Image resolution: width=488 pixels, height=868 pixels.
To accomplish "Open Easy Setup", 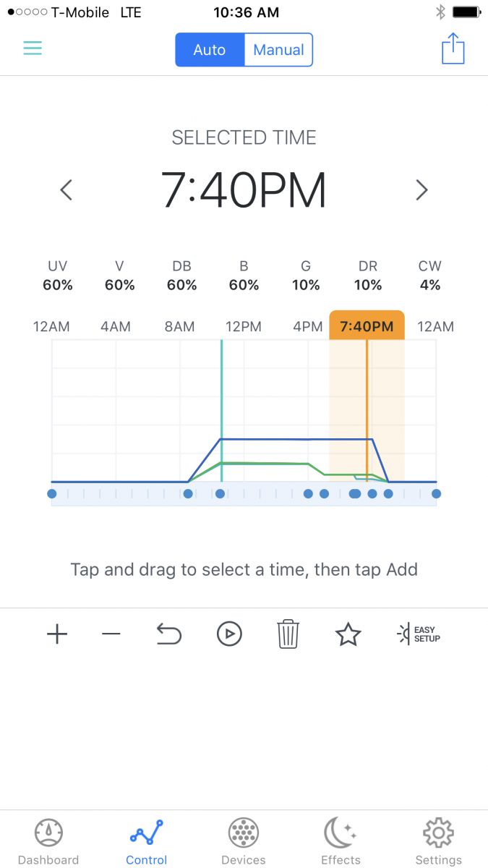I will pyautogui.click(x=419, y=634).
